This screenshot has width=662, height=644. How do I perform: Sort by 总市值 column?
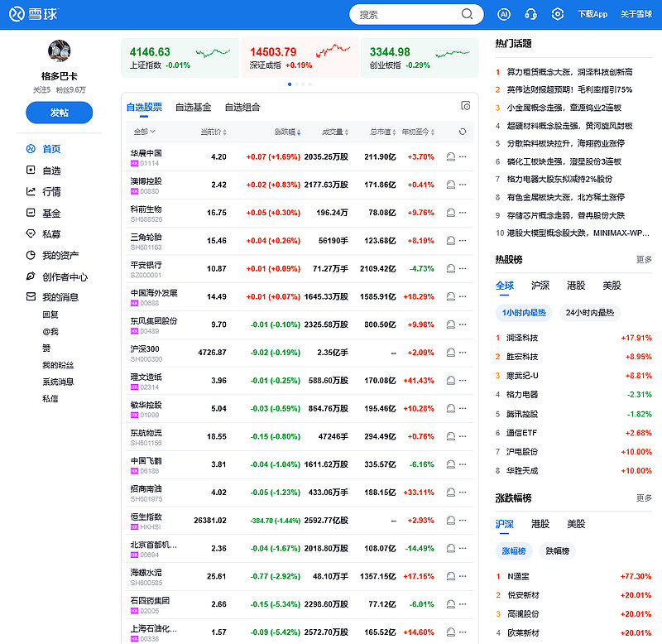[383, 132]
